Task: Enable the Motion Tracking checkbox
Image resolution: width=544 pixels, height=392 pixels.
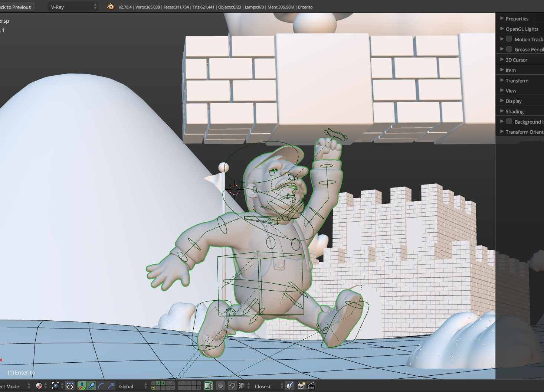Action: [x=509, y=39]
